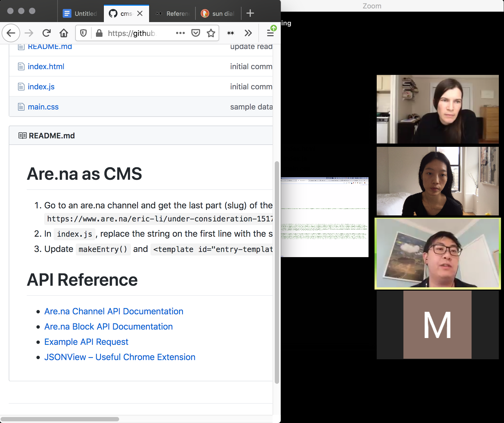Click the GitHub URL address field
504x423 pixels.
132,33
